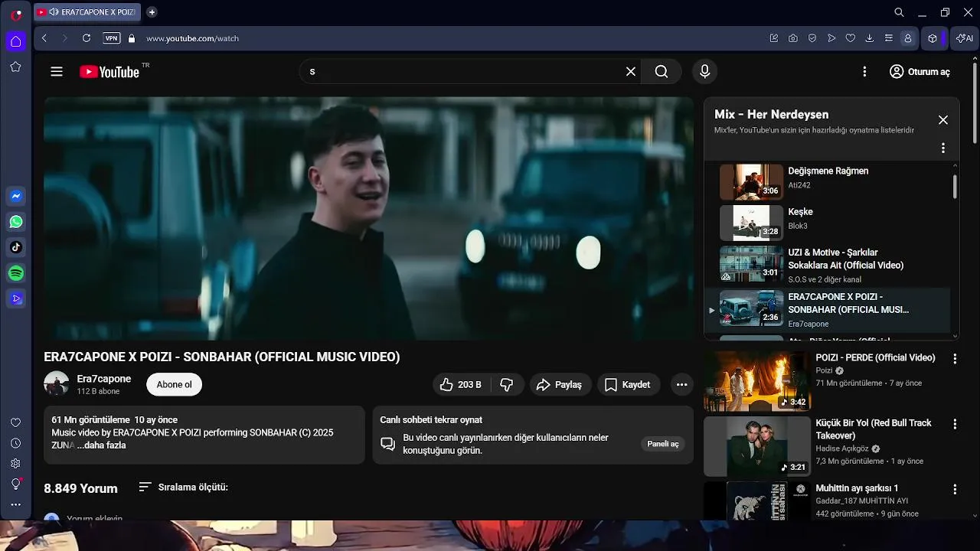Open YouTube settings three-dots menu
This screenshot has height=551, width=980.
click(x=864, y=72)
